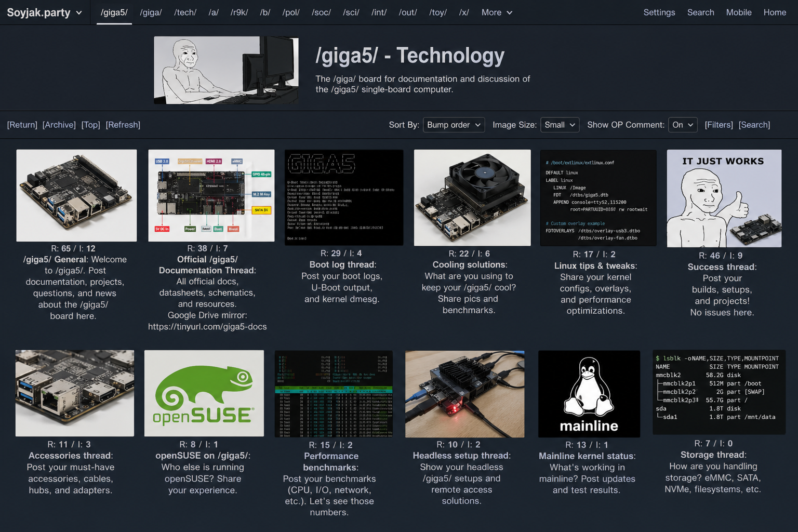Click the 'IT JUST WORKS' thumbs-up thumbnail
The width and height of the screenshot is (798, 532).
click(x=724, y=198)
